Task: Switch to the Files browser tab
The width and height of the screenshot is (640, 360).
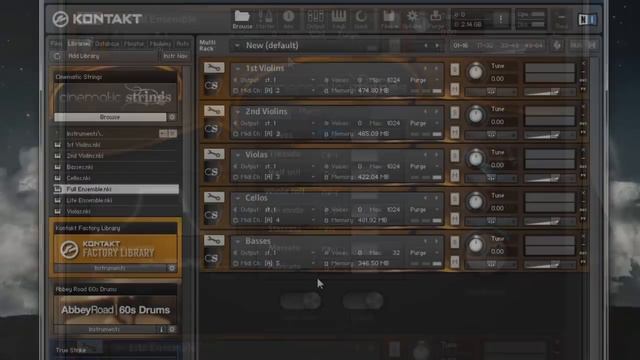Action: 56,44
